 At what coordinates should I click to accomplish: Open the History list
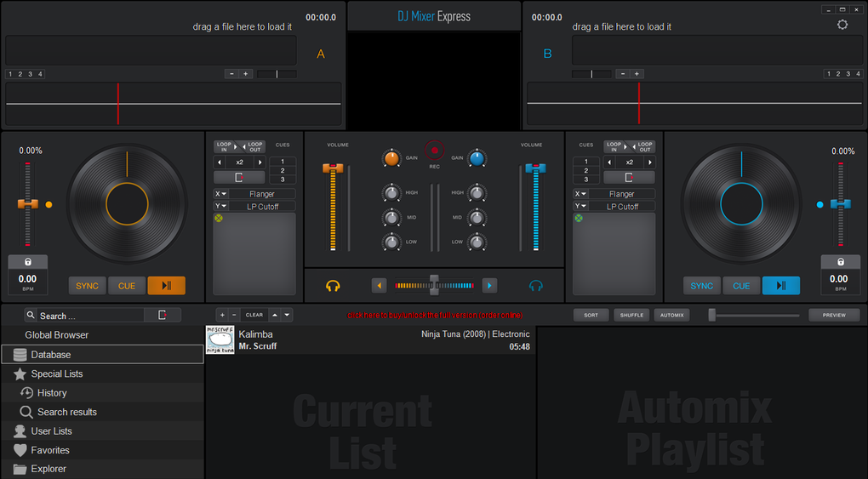pyautogui.click(x=102, y=392)
